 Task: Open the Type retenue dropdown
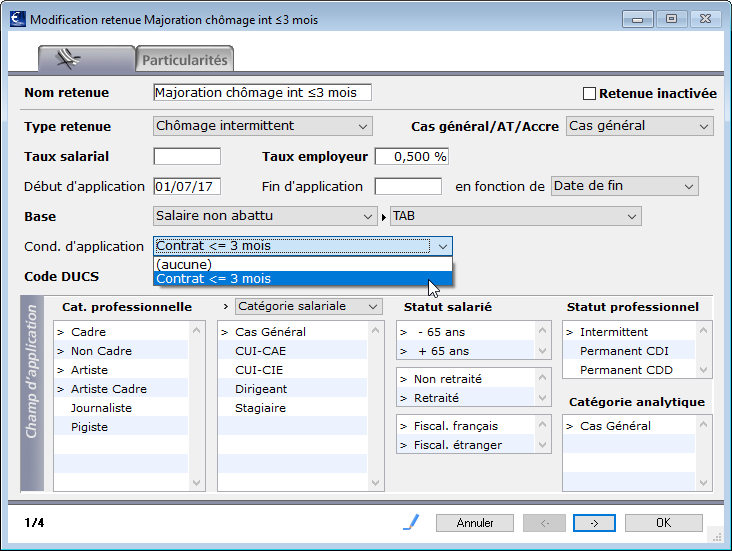[x=262, y=126]
